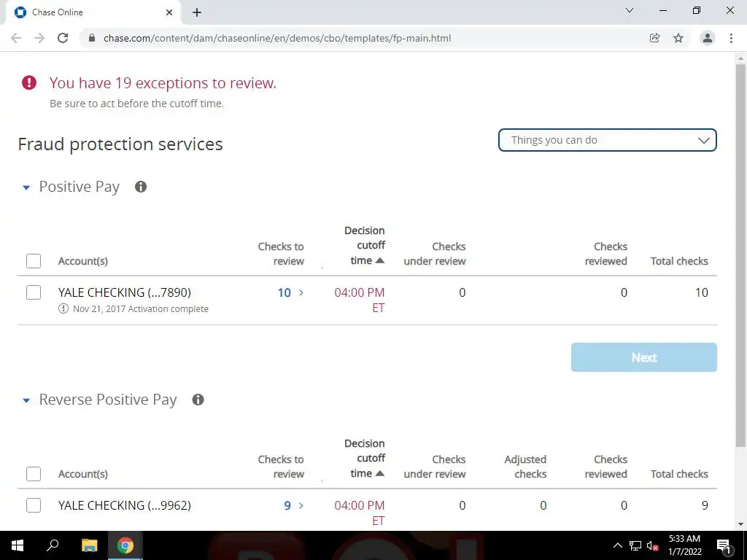This screenshot has width=747, height=560.
Task: Click the 'YALE CHECKING (...9962)' account name
Action: (124, 505)
